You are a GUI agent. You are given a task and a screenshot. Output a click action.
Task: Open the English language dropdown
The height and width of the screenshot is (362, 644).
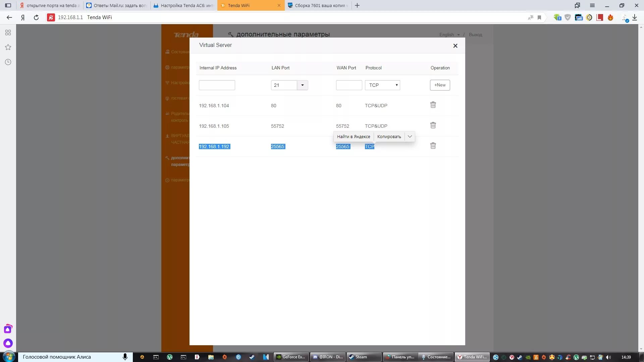coord(449,35)
